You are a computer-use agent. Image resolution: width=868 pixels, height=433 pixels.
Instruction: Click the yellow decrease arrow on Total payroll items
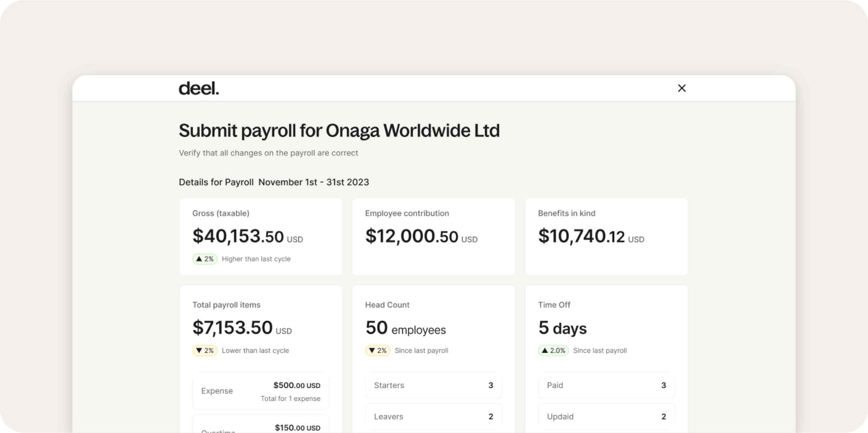tap(200, 350)
